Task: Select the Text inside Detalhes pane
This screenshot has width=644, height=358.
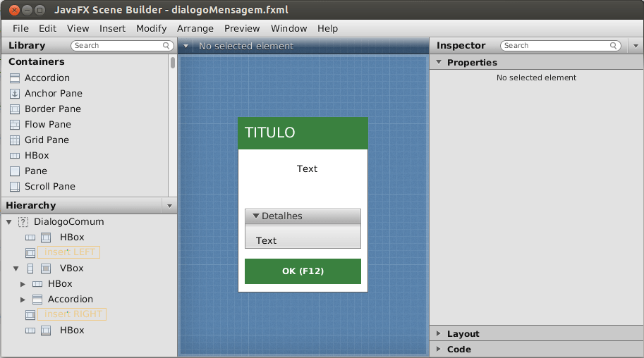Action: (x=266, y=240)
